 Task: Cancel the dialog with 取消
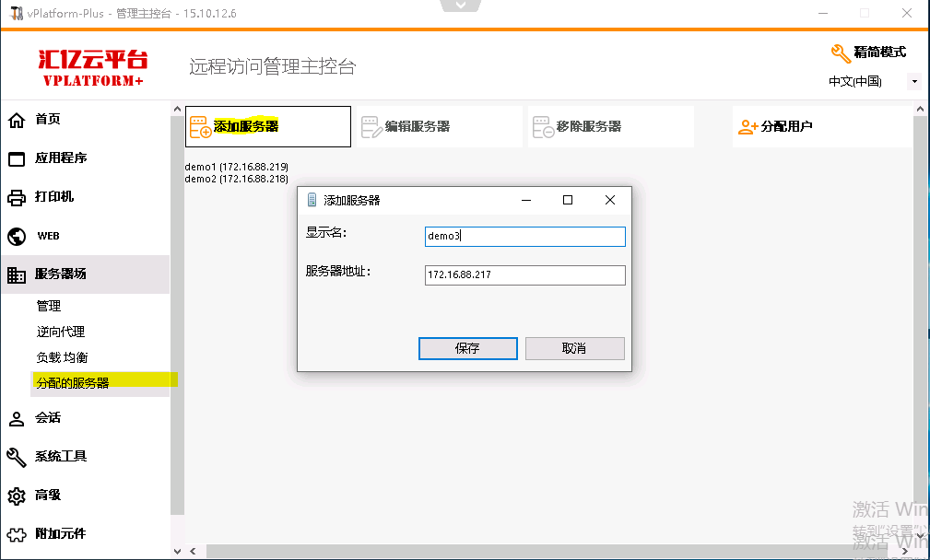[x=574, y=348]
